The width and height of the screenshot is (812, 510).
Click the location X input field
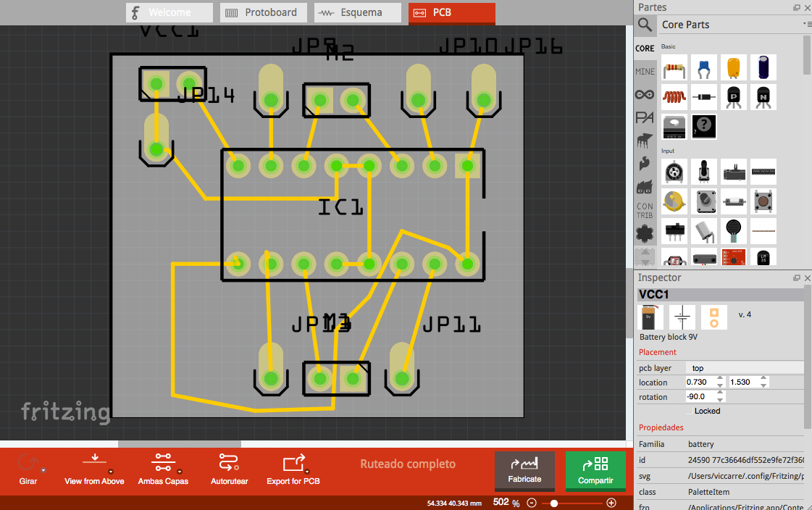pos(700,382)
